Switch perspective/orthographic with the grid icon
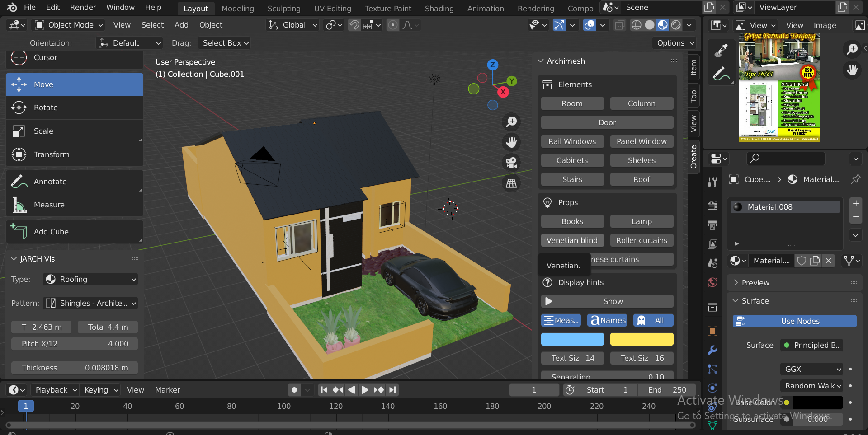 pos(511,183)
